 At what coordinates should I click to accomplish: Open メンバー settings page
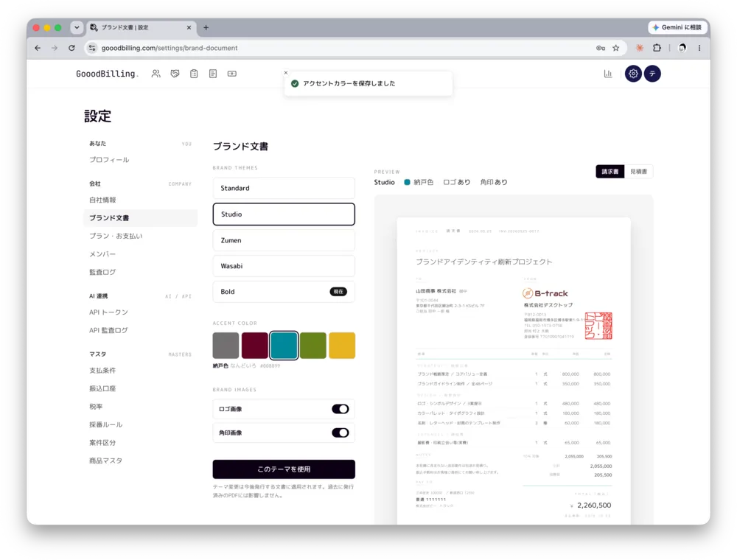pyautogui.click(x=102, y=254)
